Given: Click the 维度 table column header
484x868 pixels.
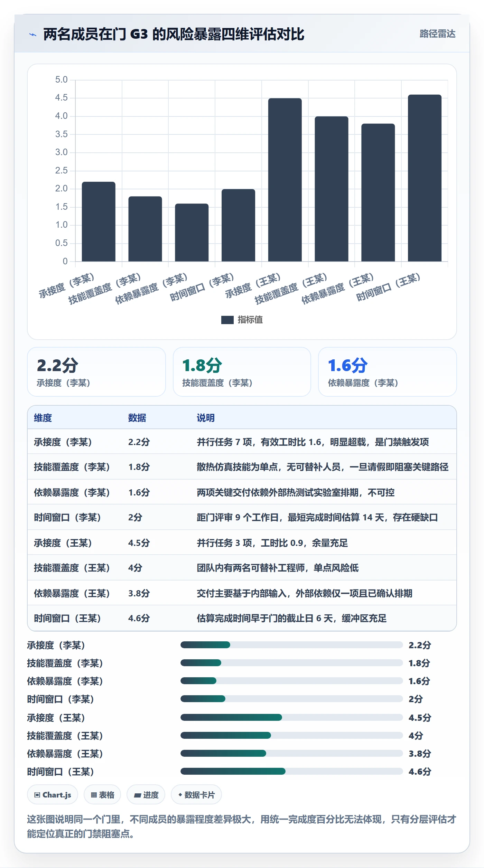Looking at the screenshot, I should [x=43, y=418].
